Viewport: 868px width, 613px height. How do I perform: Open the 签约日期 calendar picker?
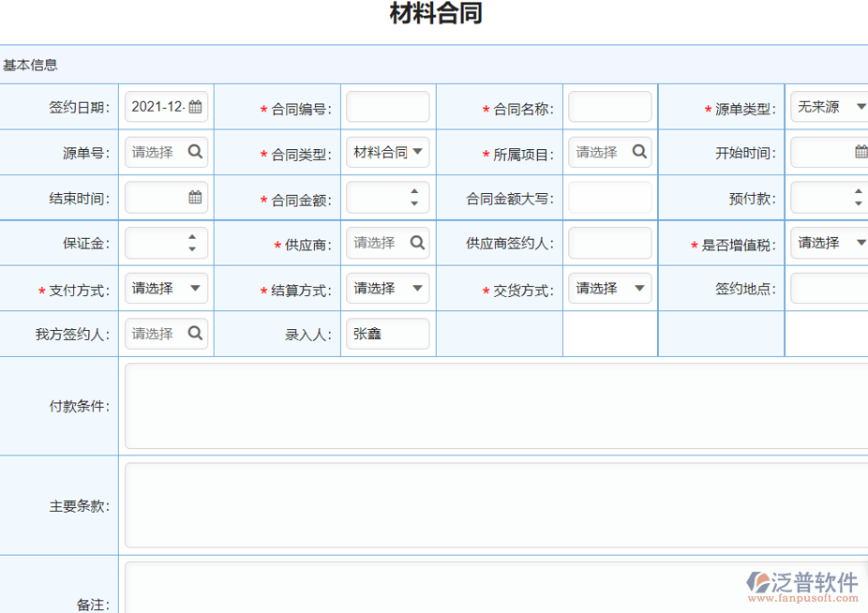(195, 107)
